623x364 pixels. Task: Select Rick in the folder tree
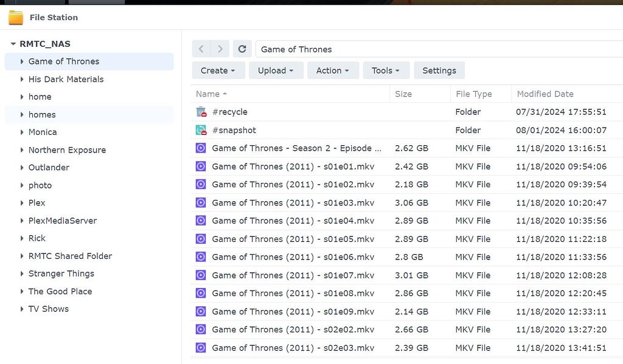click(x=37, y=238)
